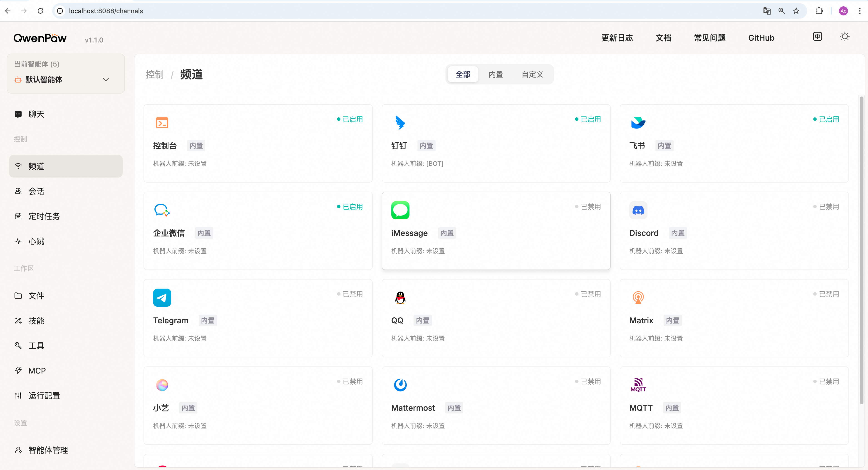This screenshot has width=868, height=470.
Task: Click the Mattermost logo icon
Action: [400, 385]
